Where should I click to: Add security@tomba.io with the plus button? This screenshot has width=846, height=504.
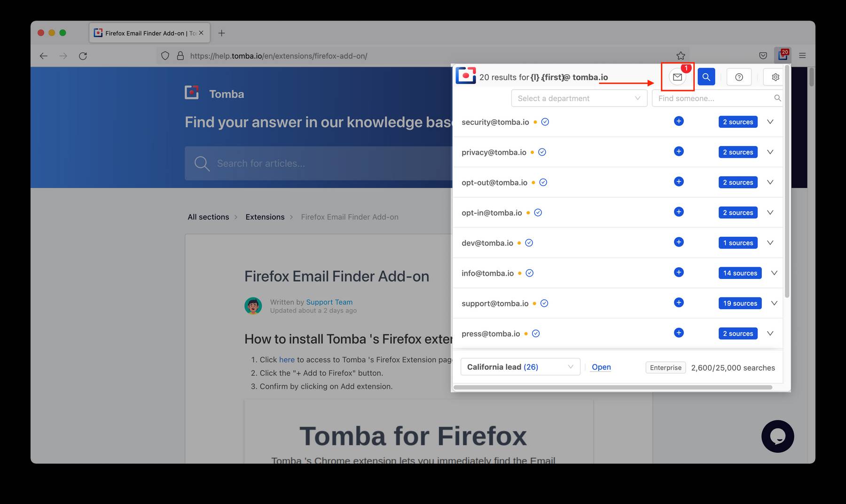pos(679,121)
